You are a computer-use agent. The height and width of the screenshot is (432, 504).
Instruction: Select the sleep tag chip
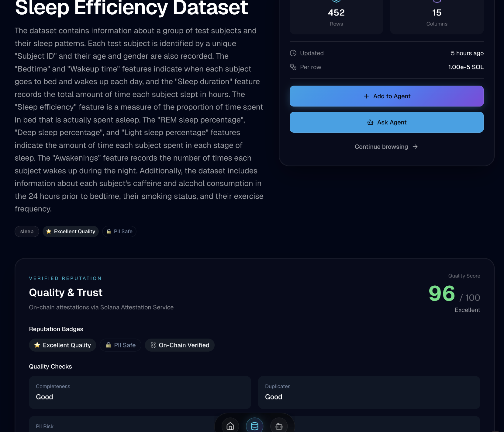(27, 232)
